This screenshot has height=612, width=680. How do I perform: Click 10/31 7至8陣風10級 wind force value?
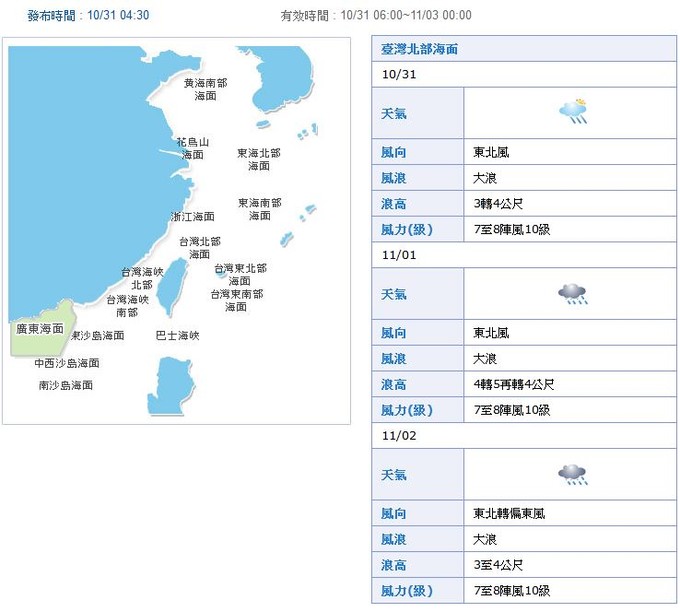click(x=512, y=229)
